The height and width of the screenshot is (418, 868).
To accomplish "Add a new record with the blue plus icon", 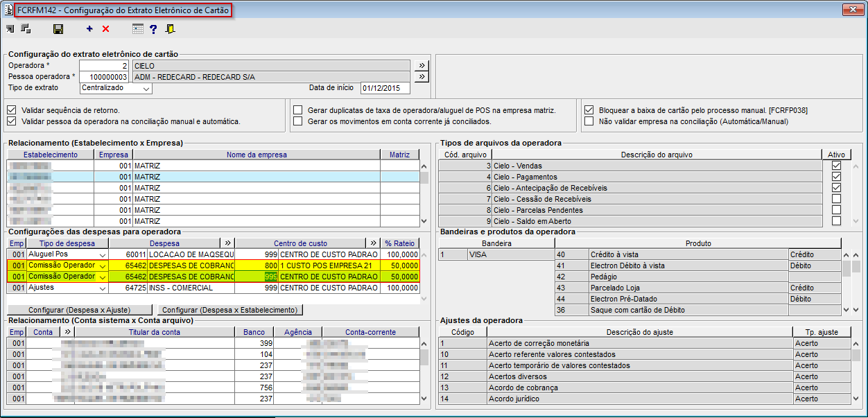I will click(x=89, y=29).
